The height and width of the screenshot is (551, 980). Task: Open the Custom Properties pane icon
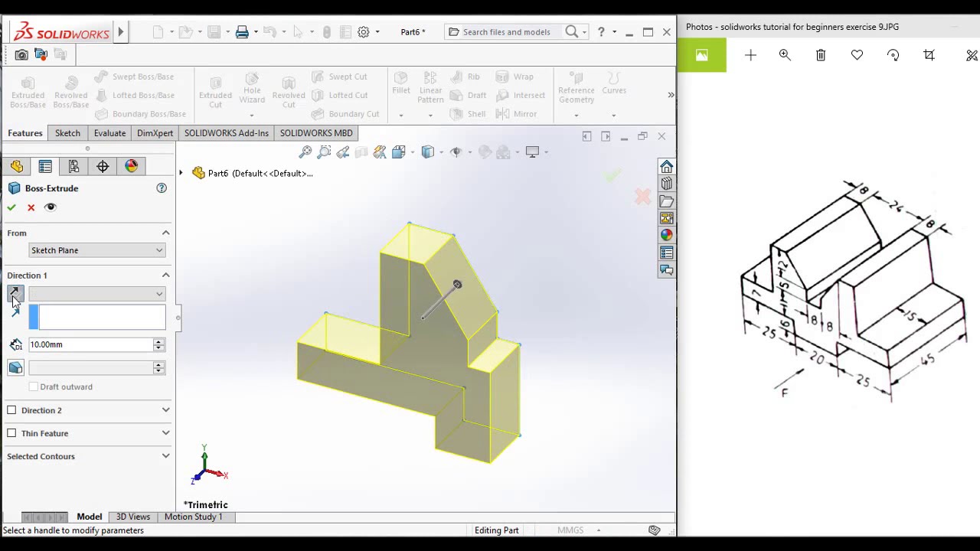tap(666, 253)
